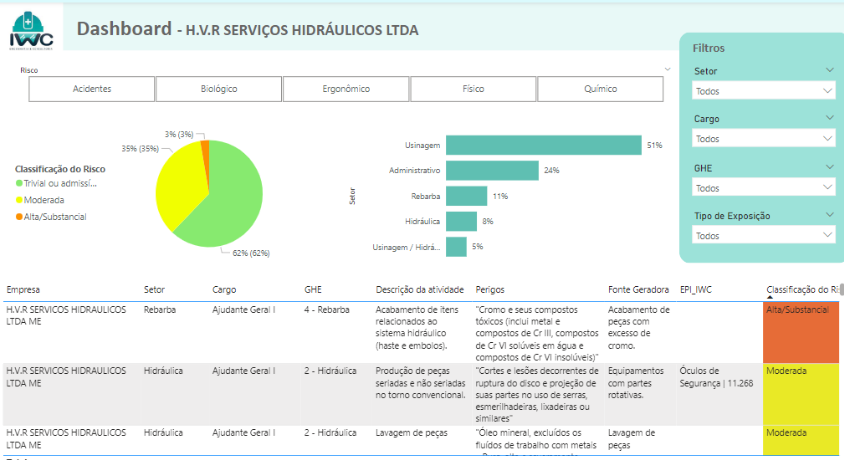844x460 pixels.
Task: Click the Administrativo 24% bar
Action: [x=492, y=171]
